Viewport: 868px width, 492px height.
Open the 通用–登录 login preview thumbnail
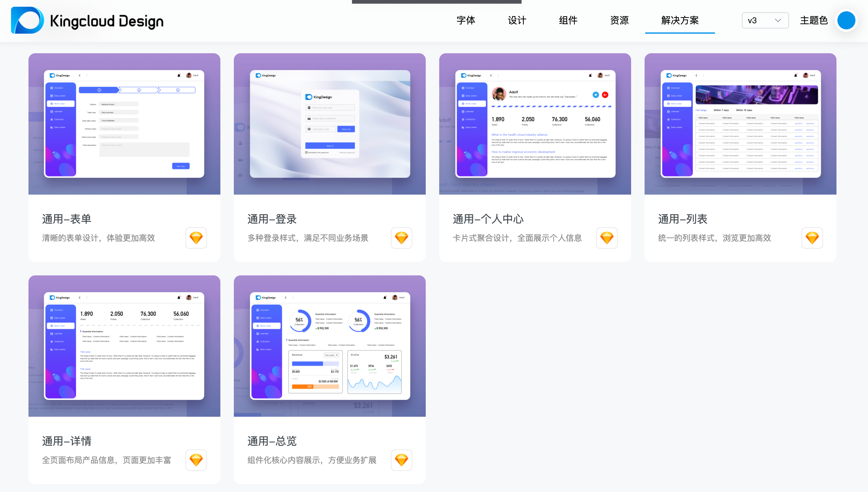[x=330, y=124]
